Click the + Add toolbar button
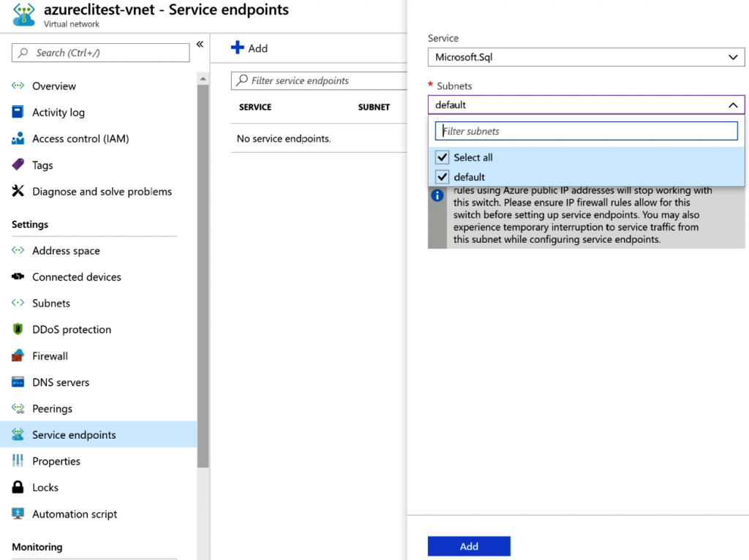Image resolution: width=749 pixels, height=560 pixels. [249, 48]
